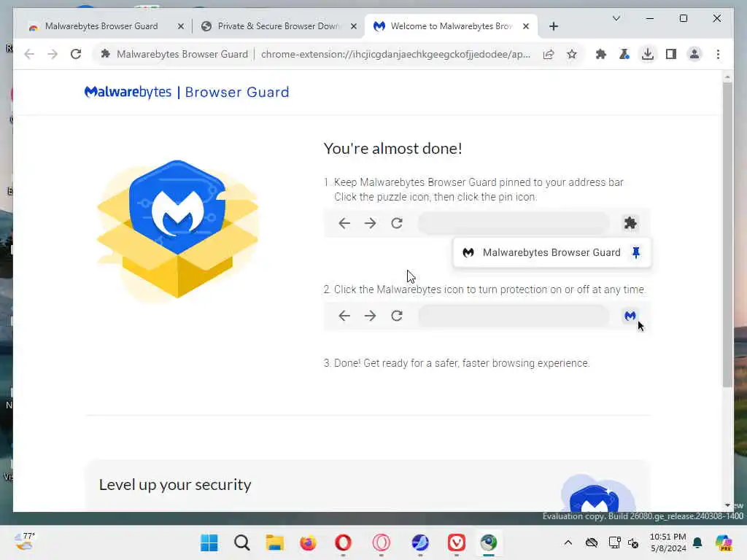Click the extension puzzle icon before page name
747x560 pixels.
(x=105, y=54)
